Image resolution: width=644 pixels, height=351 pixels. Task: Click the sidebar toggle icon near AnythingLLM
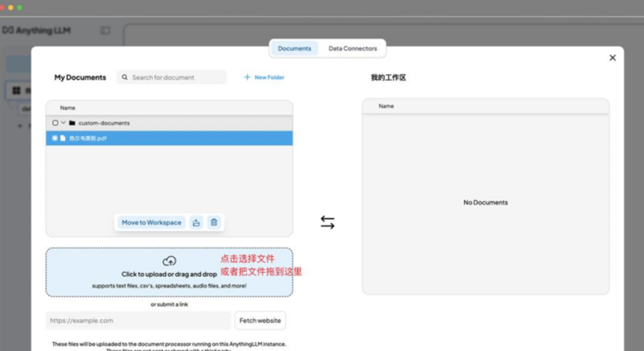105,31
